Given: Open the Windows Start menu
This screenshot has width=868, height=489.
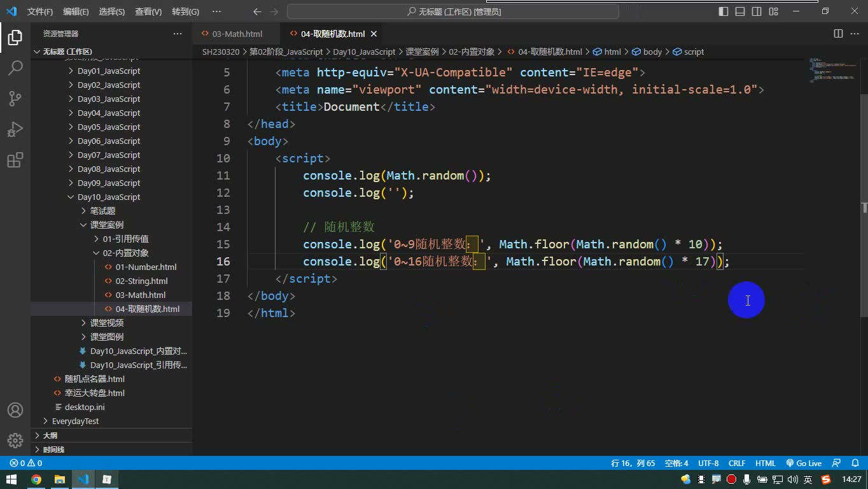Looking at the screenshot, I should click(x=11, y=479).
